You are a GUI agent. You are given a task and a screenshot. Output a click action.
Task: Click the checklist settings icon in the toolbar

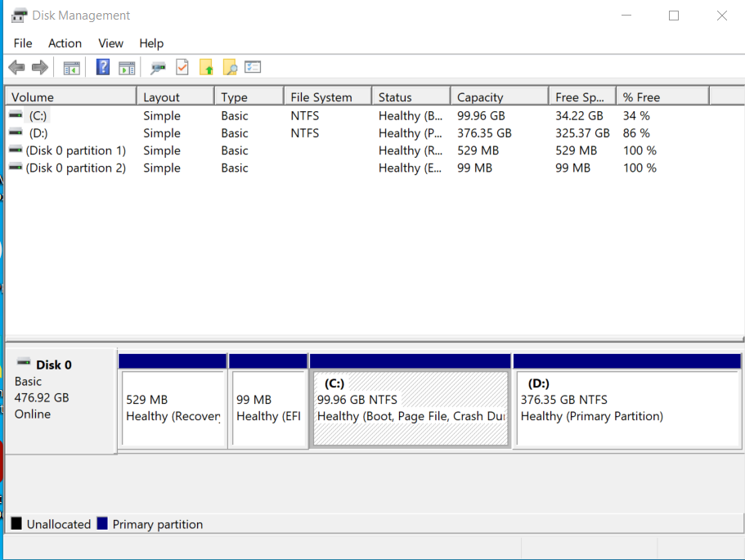click(x=253, y=68)
